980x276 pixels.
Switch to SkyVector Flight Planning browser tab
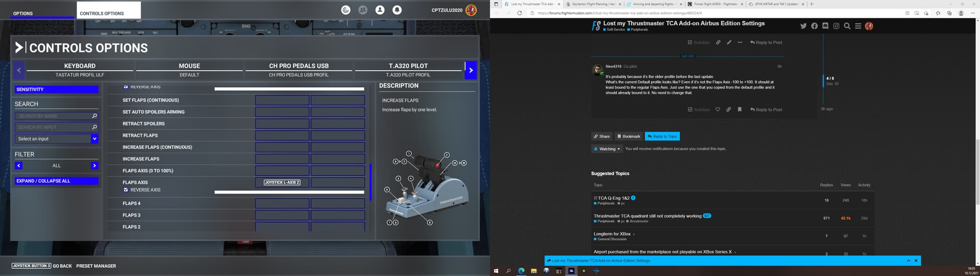(593, 4)
